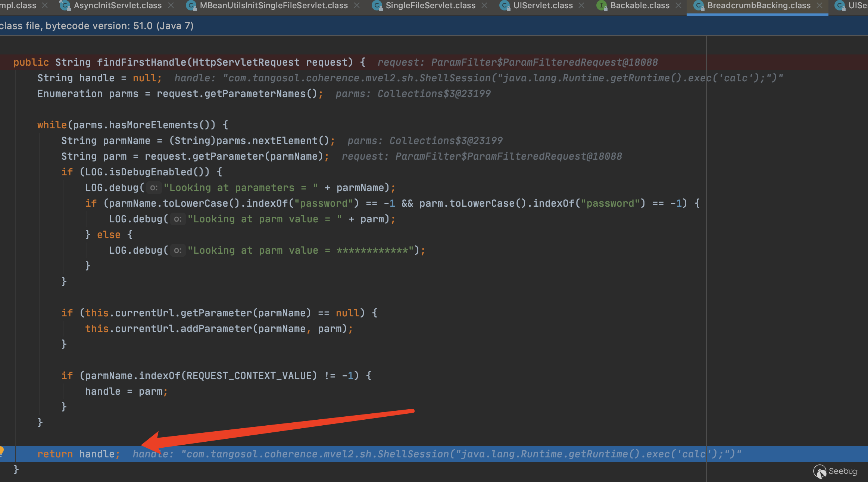Open the SingleFileServlet.class tab

pos(430,6)
